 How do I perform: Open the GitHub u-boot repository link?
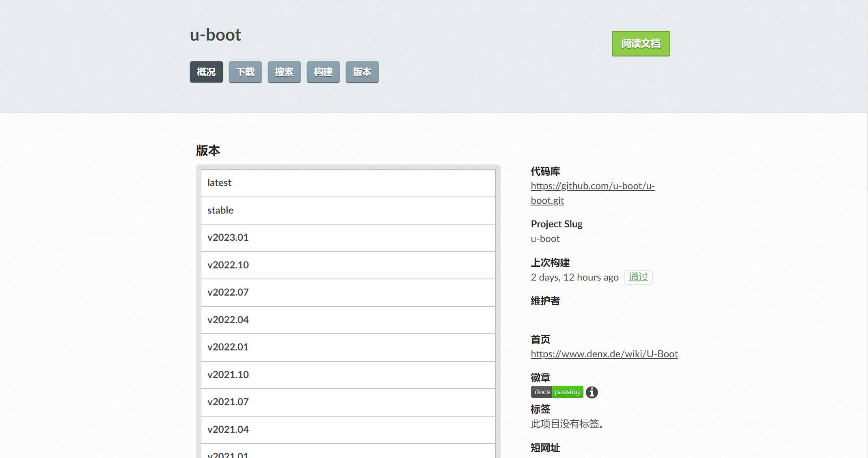click(592, 186)
